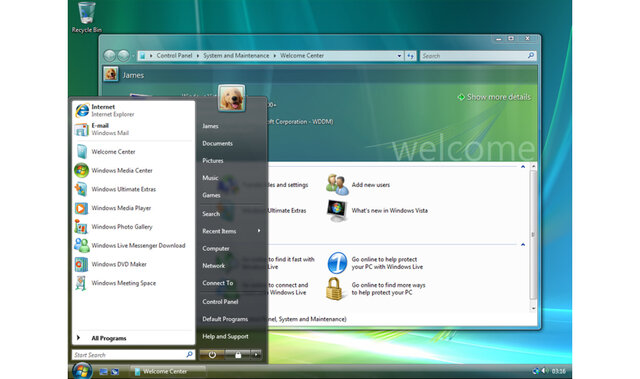
Task: Click the Welcome Center vertical scrollbar
Action: (x=533, y=235)
